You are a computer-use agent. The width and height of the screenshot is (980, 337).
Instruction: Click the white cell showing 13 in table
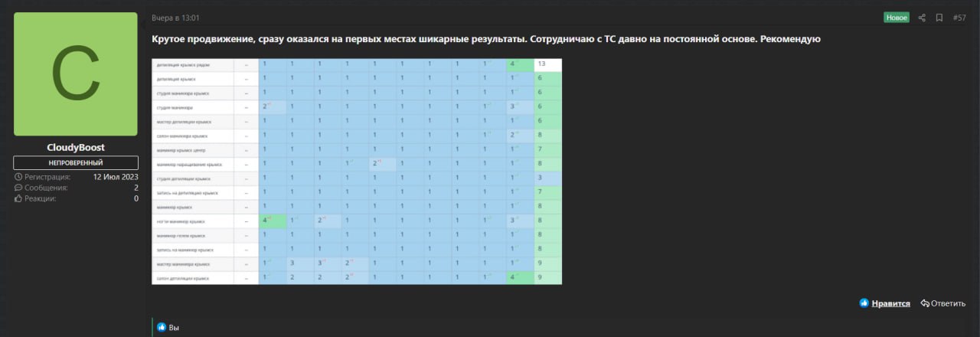[547, 64]
